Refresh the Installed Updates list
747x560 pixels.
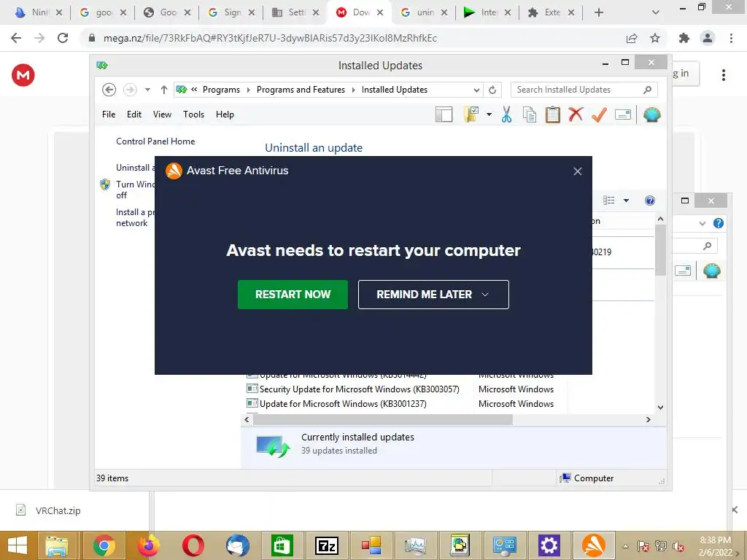[492, 90]
